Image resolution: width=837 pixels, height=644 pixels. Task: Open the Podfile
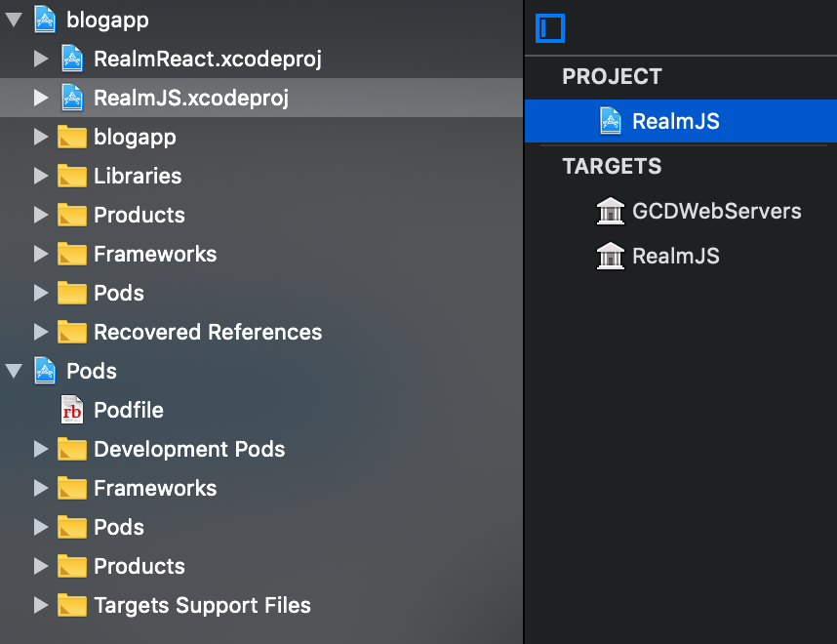[128, 410]
